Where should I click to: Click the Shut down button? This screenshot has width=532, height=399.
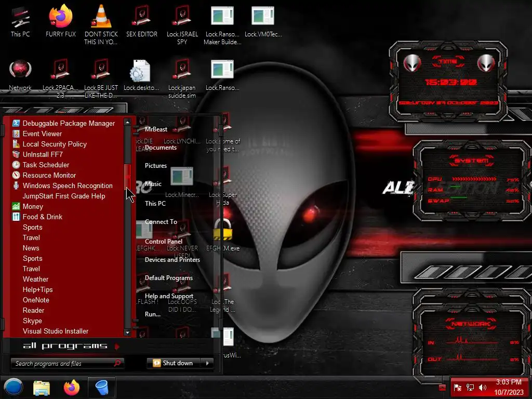[x=174, y=363]
